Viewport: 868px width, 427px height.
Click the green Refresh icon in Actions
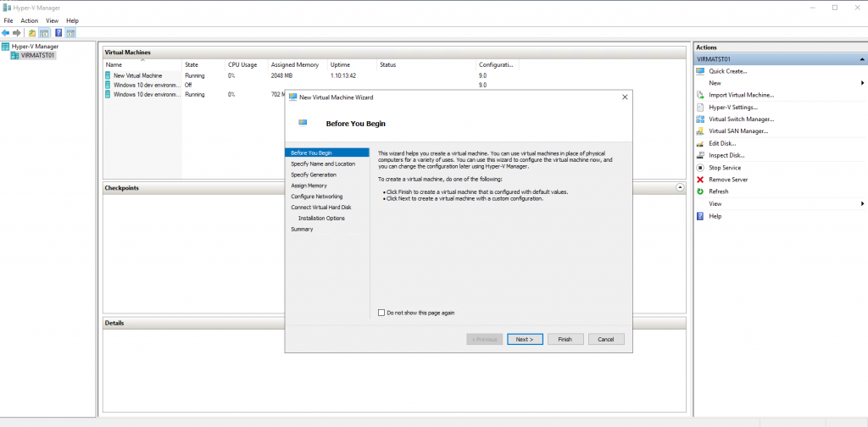700,191
